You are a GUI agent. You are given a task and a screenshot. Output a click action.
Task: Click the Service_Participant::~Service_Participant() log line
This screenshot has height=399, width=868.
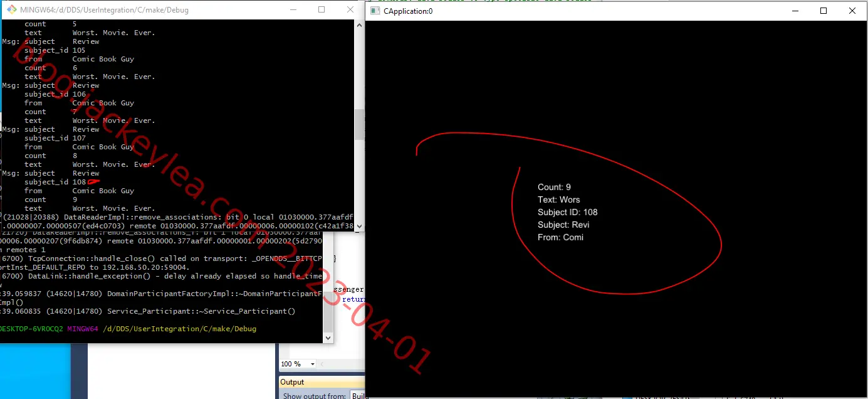point(148,311)
